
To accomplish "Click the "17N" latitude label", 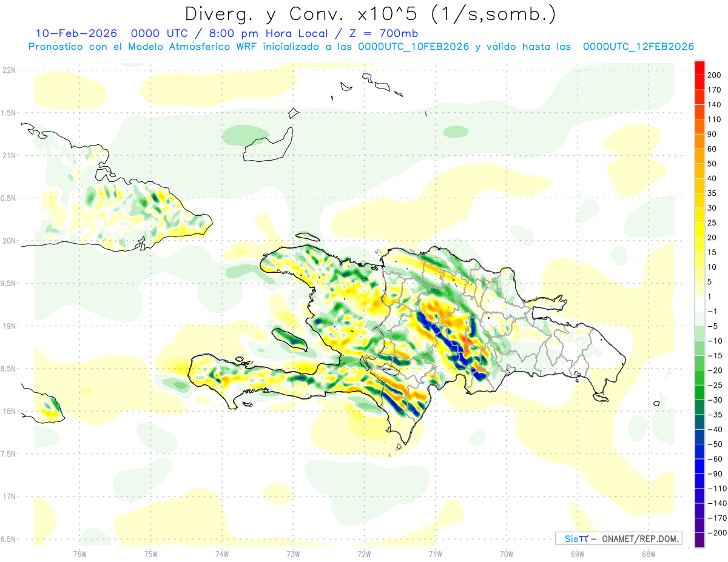I will pyautogui.click(x=10, y=497).
